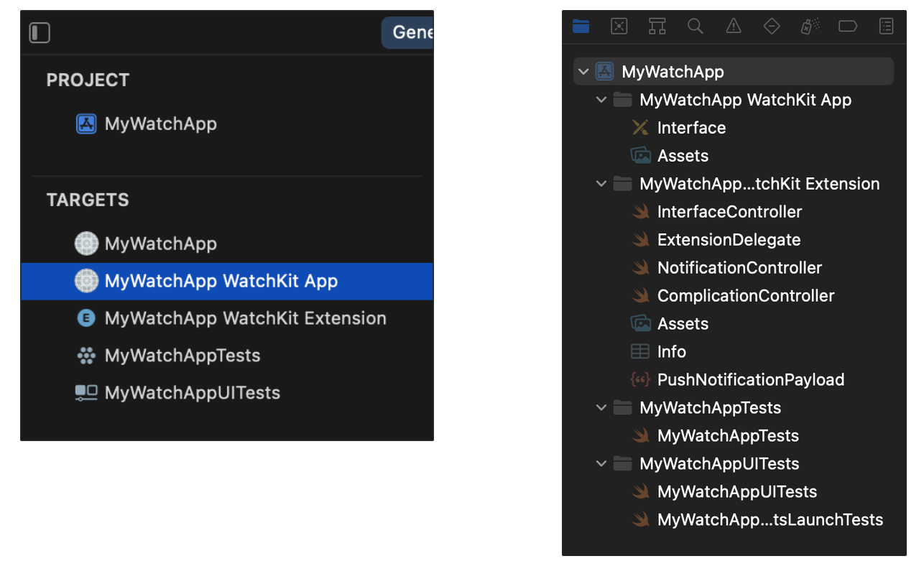Open the Test navigator diamond icon
Screen dimensions: 924x579
[x=772, y=27]
